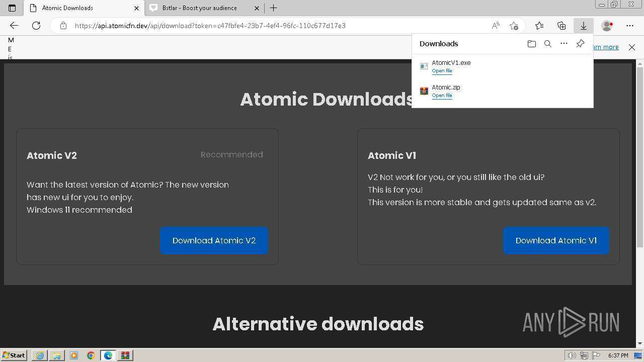Open WinRAR from taskbar
Viewport: 644px width, 362px height.
(125, 355)
